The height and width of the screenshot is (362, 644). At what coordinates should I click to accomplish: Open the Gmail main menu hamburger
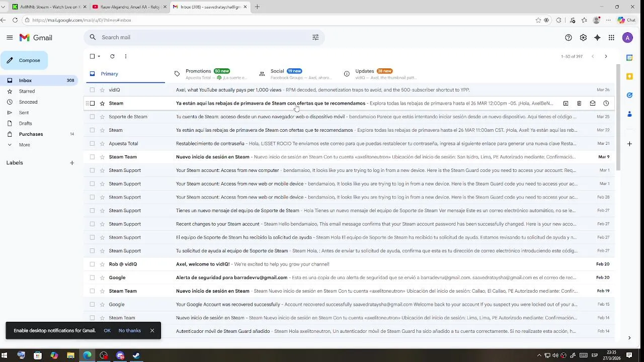click(10, 37)
